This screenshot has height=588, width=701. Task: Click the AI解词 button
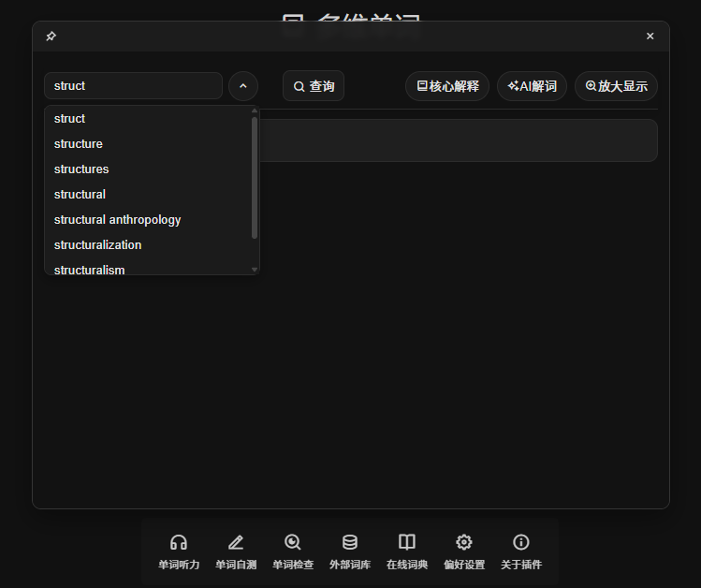click(532, 86)
